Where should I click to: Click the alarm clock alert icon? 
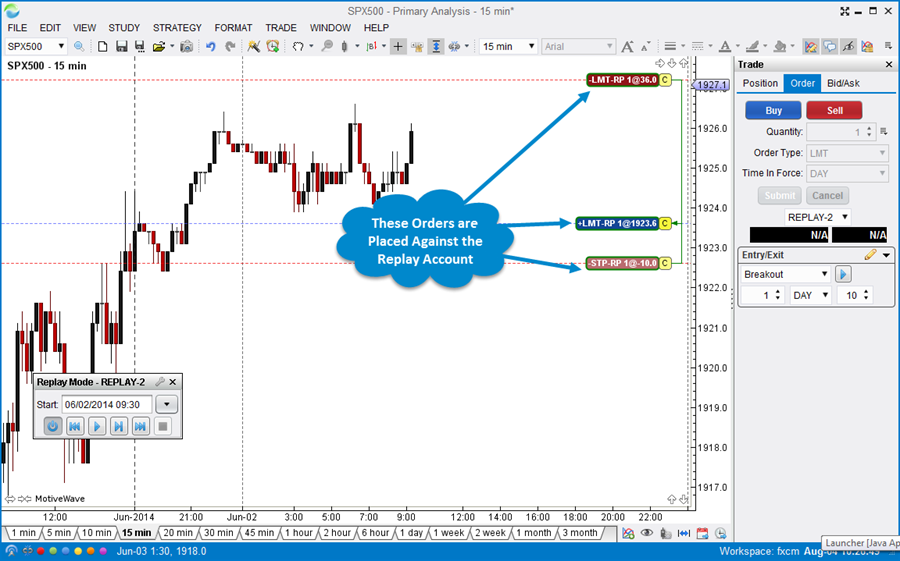pos(273,47)
